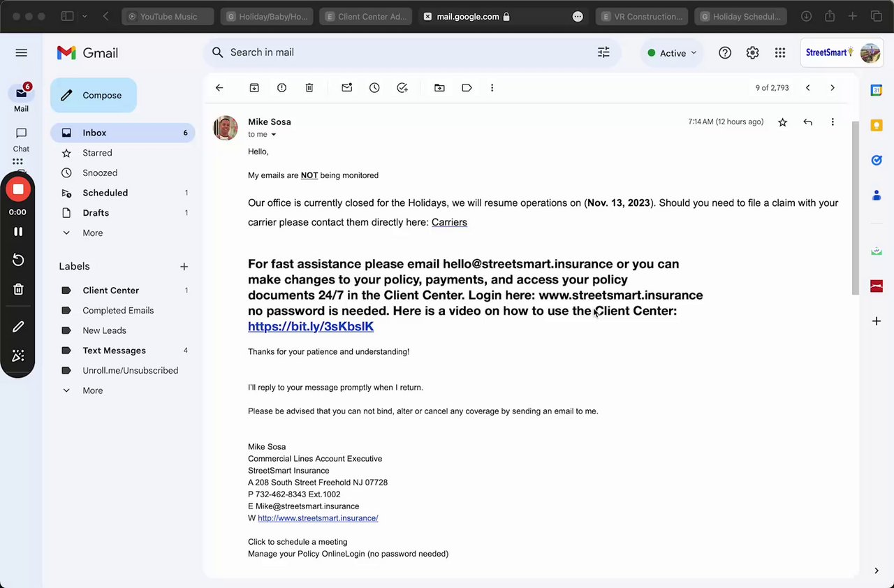Open browser share icon
Viewport: 894px width, 588px height.
click(x=830, y=16)
